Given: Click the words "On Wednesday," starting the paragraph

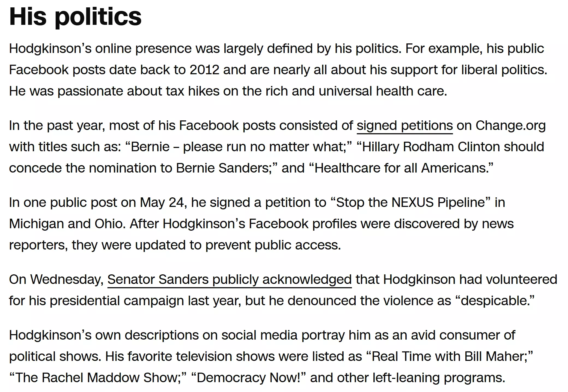Looking at the screenshot, I should coord(56,280).
